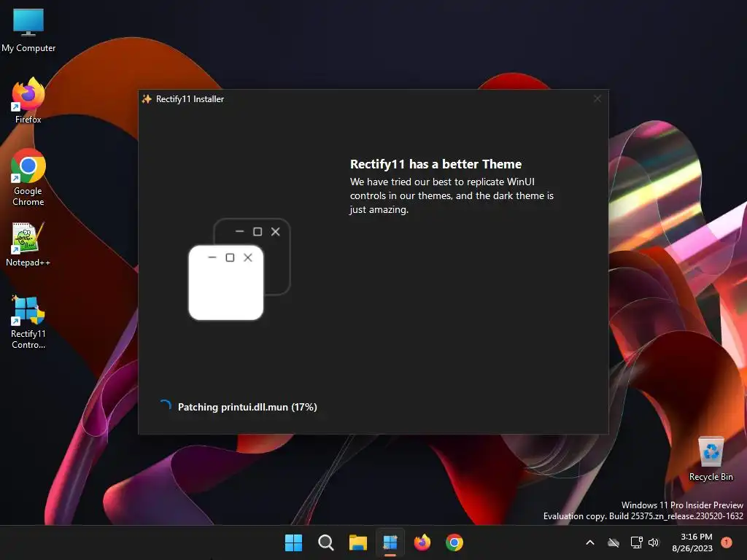Open My Computer desktop icon
This screenshot has width=747, height=560.
coord(28,30)
